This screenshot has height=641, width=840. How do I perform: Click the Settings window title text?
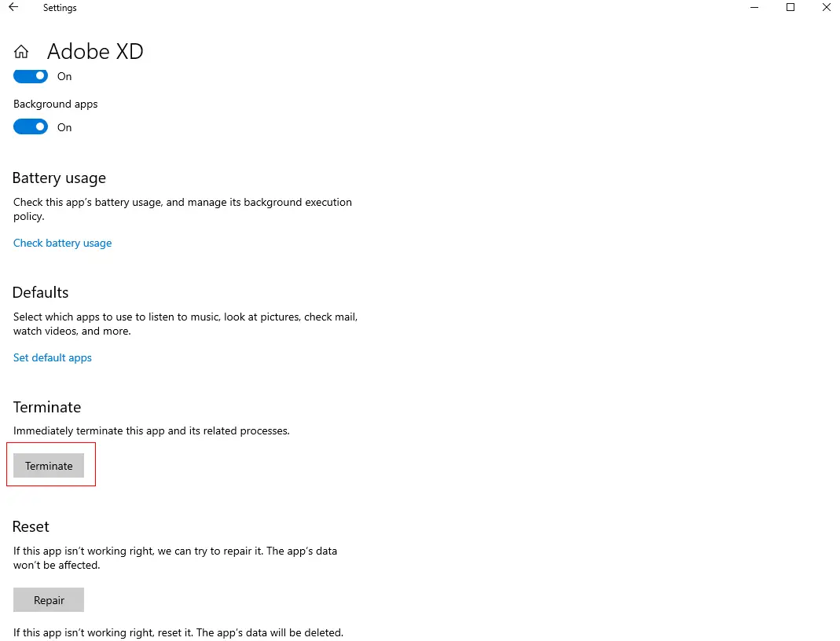(60, 8)
